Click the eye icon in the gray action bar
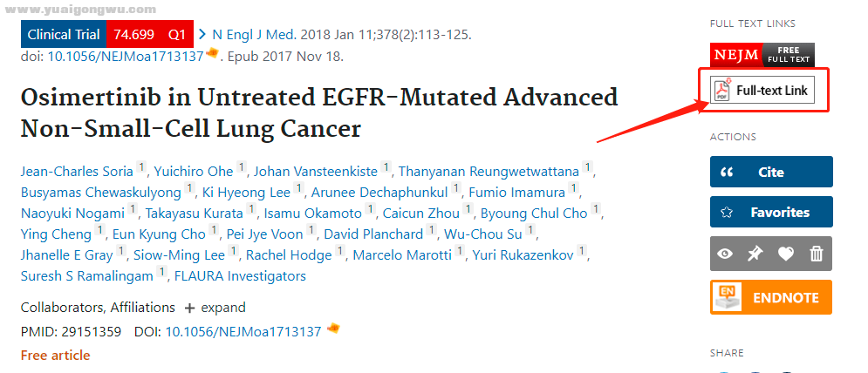868x373 pixels. click(x=725, y=254)
